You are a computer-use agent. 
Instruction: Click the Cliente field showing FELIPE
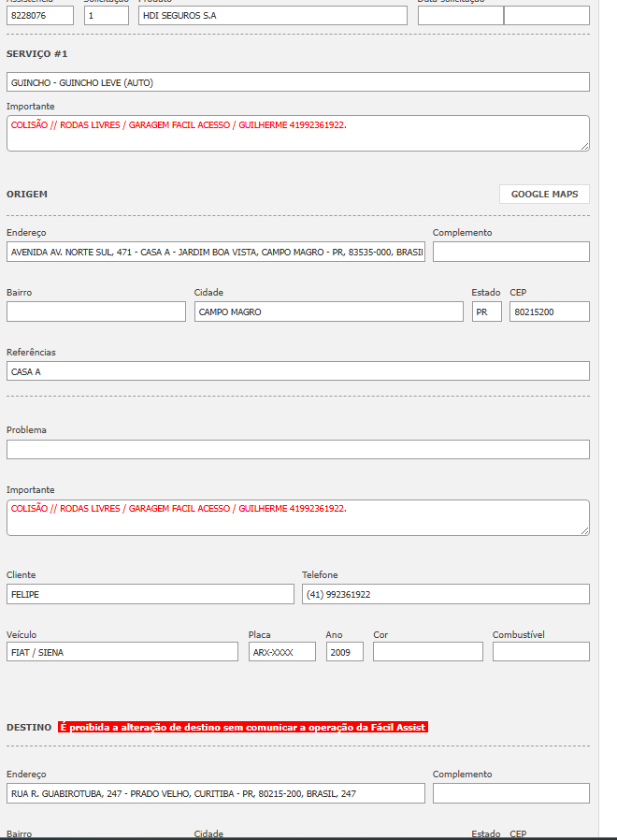pyautogui.click(x=150, y=594)
